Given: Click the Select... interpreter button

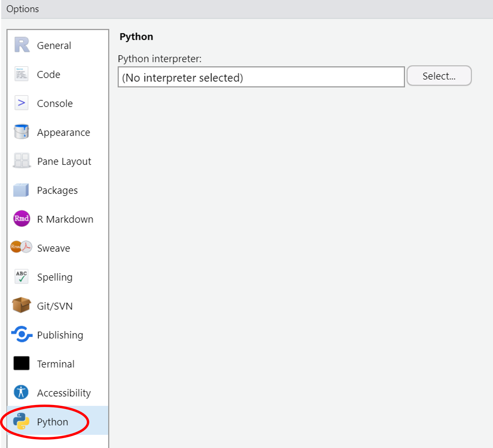Looking at the screenshot, I should 439,76.
